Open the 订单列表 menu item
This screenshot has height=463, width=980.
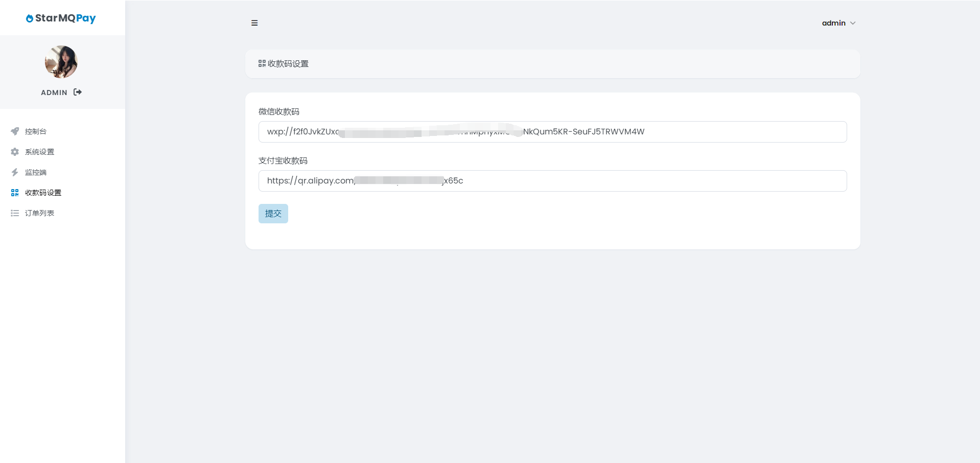tap(39, 213)
